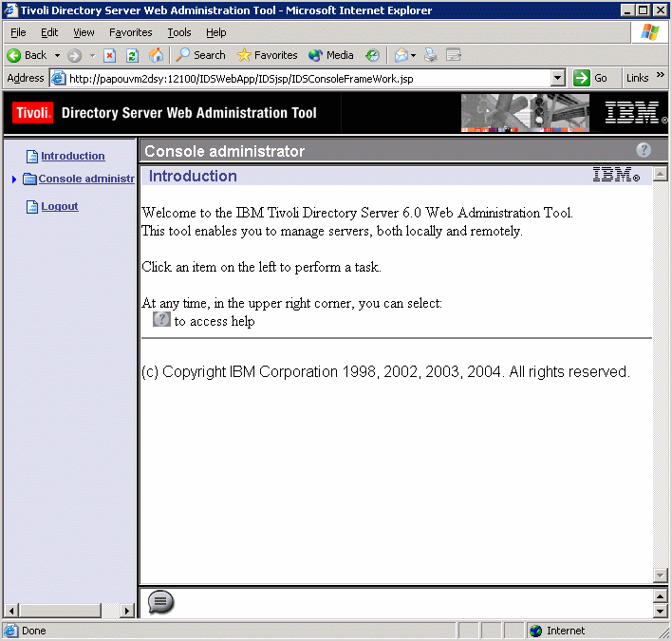Viewport: 672px width, 641px height.
Task: Open the Edit menu
Action: 49,32
